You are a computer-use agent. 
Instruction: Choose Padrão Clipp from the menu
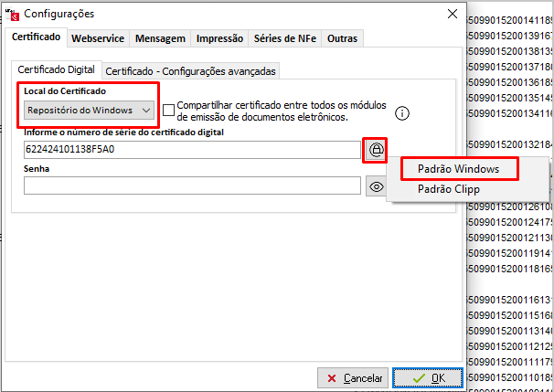(448, 189)
